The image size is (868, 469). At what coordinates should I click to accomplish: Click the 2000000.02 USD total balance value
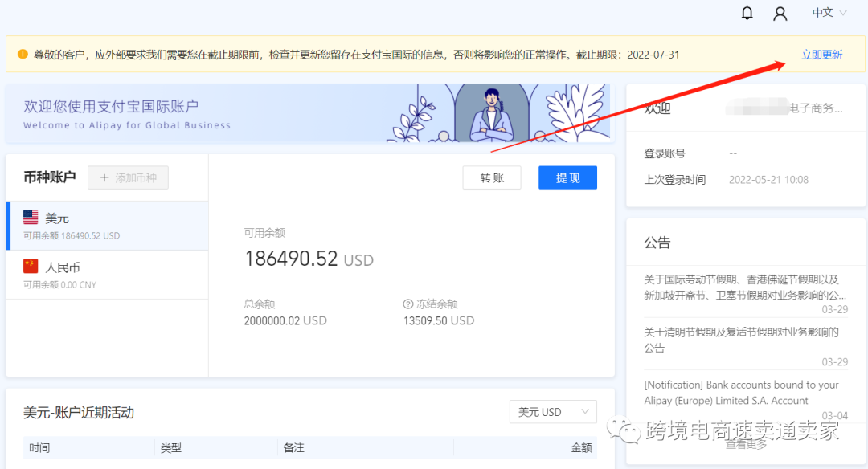[x=285, y=320]
